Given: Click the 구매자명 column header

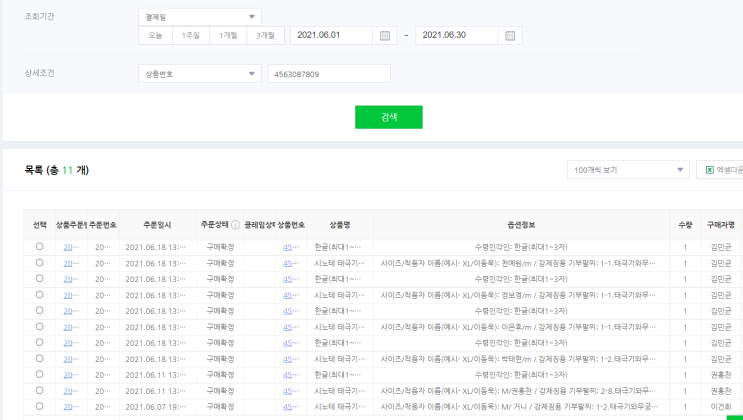Looking at the screenshot, I should click(721, 225).
